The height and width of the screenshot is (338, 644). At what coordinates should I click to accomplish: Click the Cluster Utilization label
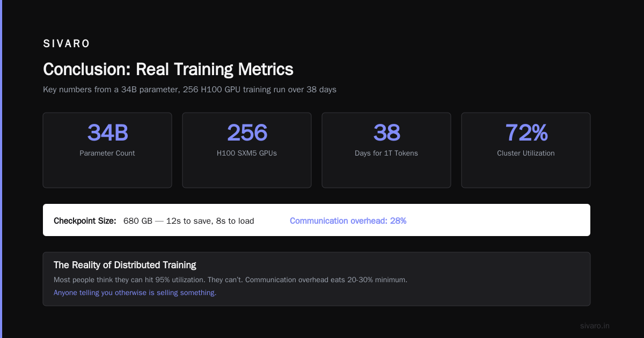[x=526, y=153]
